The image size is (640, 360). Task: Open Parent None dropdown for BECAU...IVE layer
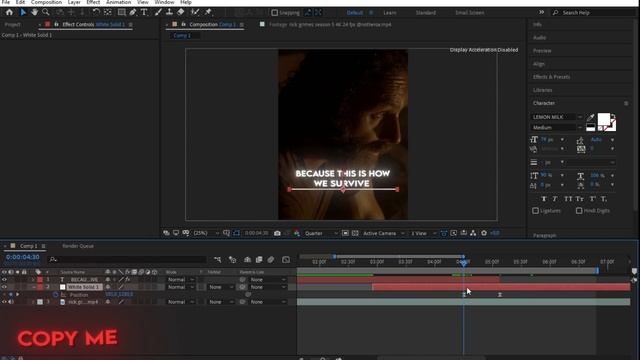(x=268, y=280)
